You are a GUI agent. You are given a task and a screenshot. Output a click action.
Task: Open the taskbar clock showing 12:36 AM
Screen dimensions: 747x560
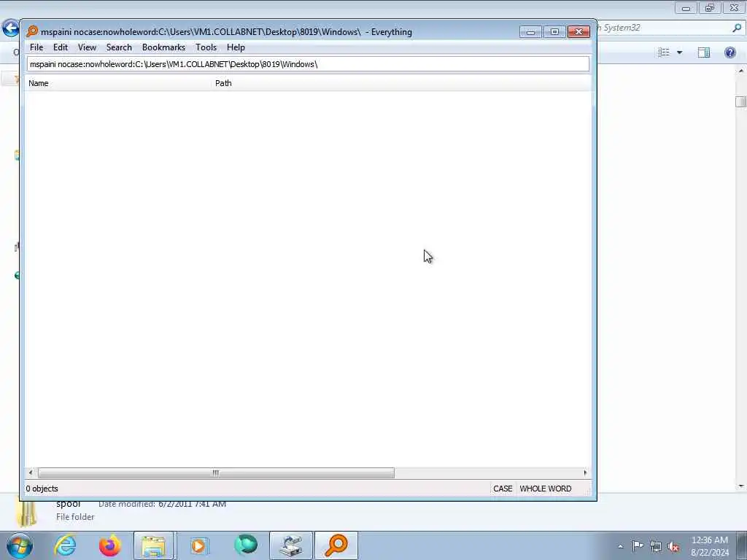(x=709, y=546)
